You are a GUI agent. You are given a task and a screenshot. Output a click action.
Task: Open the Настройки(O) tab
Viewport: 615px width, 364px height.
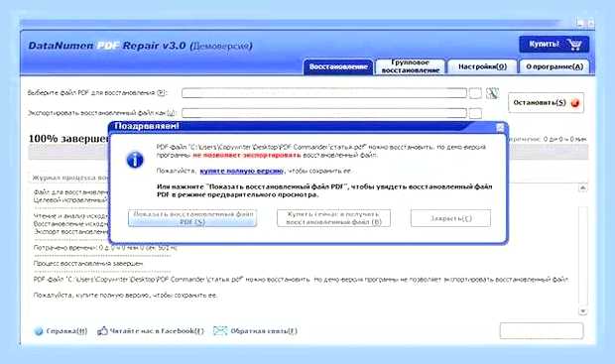coord(482,67)
